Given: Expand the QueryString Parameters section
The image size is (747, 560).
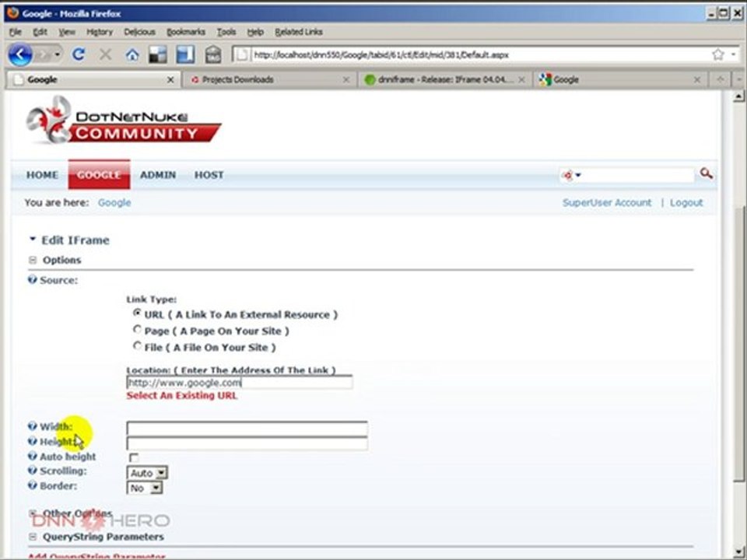Looking at the screenshot, I should click(x=33, y=537).
